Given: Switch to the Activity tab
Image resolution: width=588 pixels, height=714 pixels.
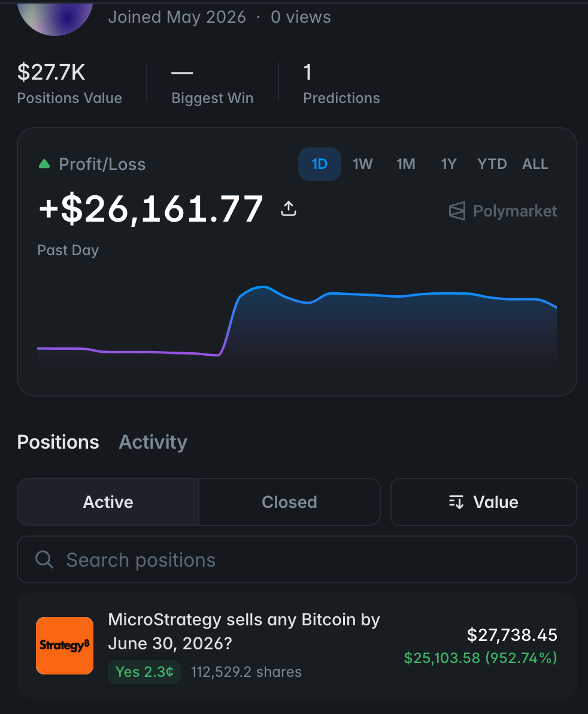Looking at the screenshot, I should tap(153, 442).
